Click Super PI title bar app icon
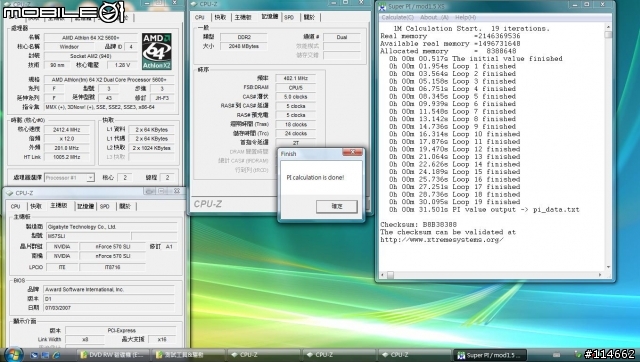 (x=382, y=7)
